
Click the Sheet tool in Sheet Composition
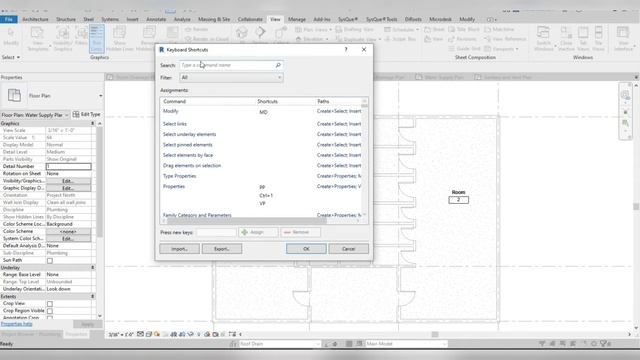click(434, 29)
